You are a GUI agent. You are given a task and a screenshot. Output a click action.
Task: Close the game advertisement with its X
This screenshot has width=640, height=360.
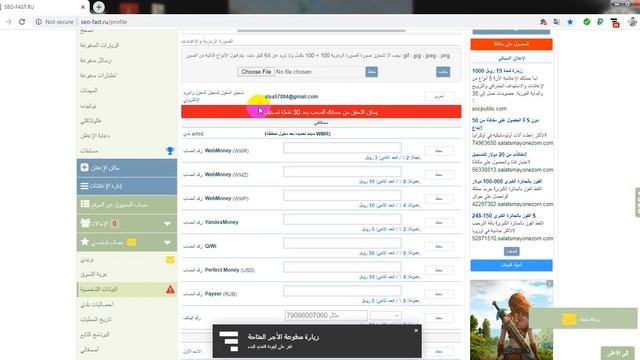pos(549,283)
